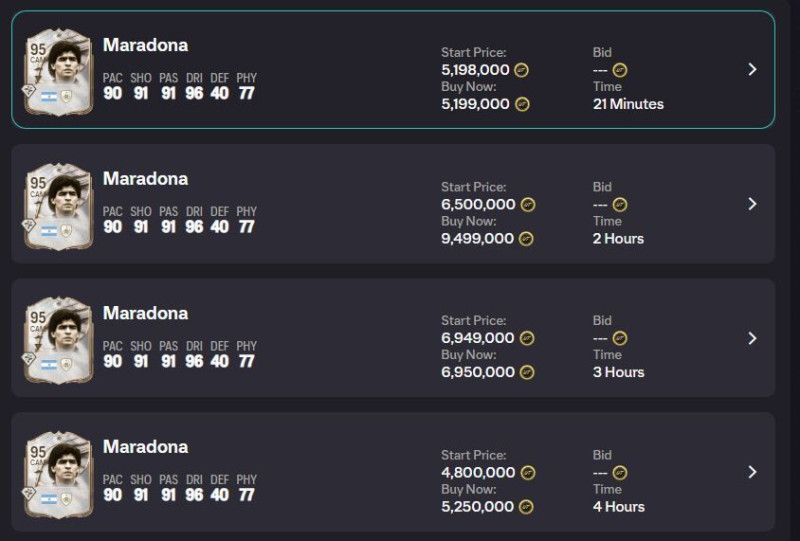
Task: Click Argentina flag on first Maradona card
Action: (x=49, y=97)
